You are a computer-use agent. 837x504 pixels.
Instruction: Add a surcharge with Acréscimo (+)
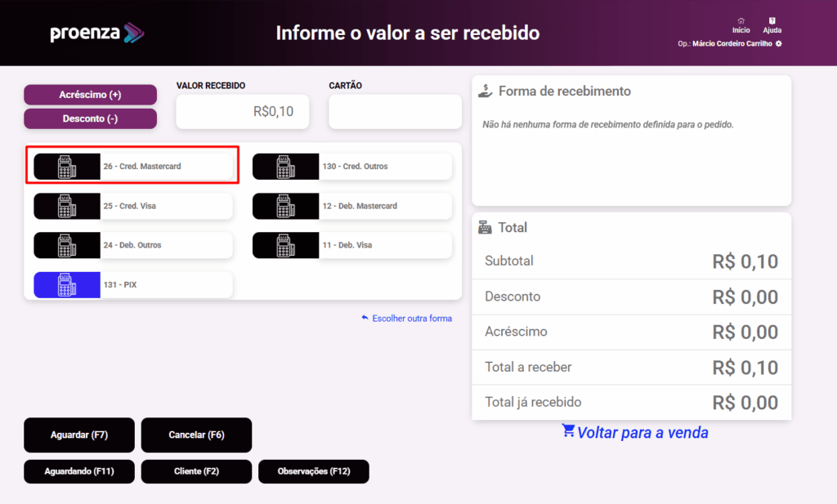[x=90, y=95]
